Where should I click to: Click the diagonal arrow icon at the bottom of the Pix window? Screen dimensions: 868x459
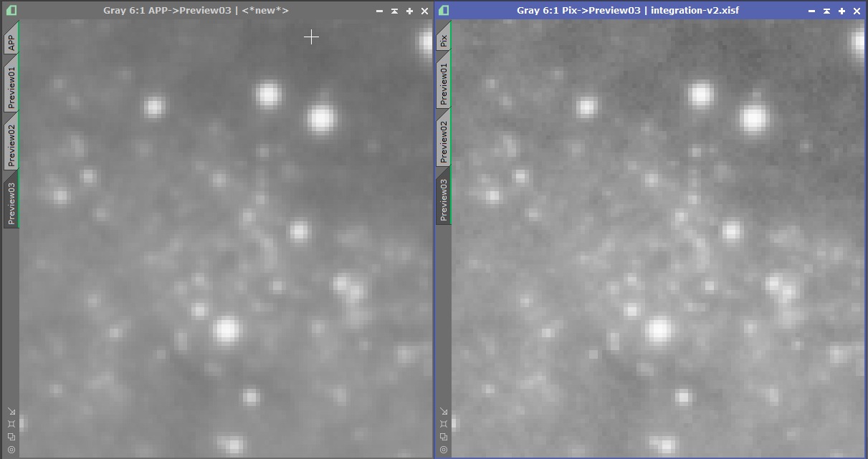(x=444, y=411)
